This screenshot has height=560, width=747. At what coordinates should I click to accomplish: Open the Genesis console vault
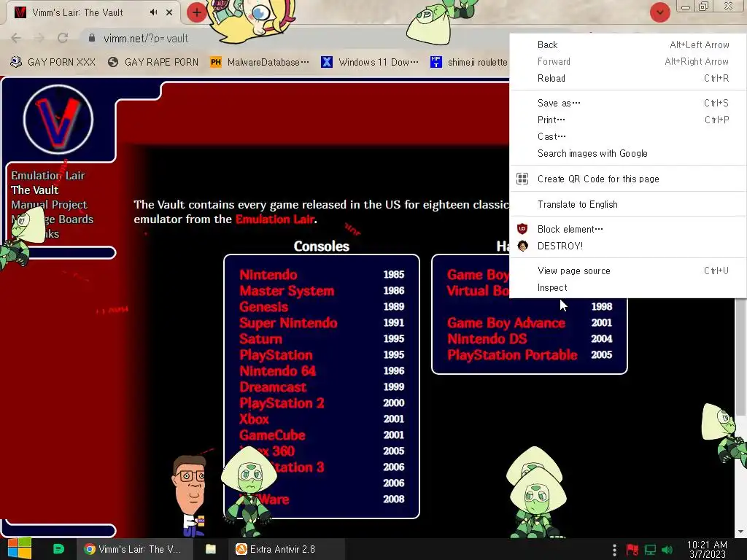(x=263, y=307)
